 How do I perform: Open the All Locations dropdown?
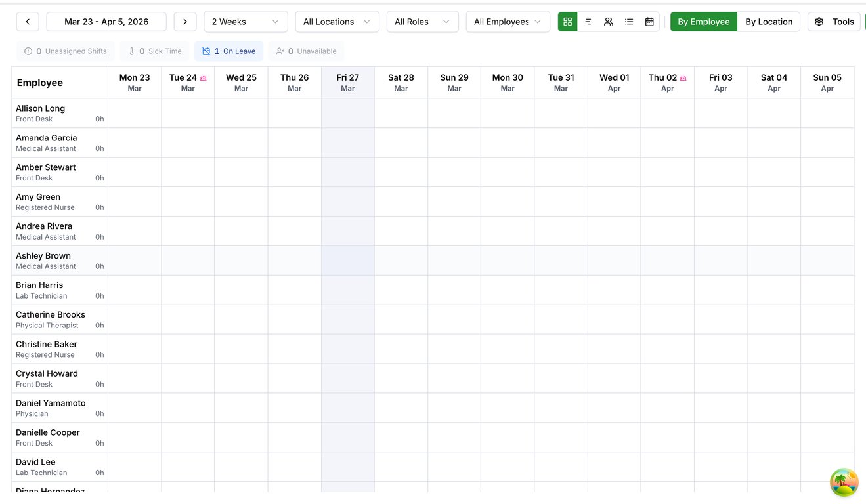(337, 22)
